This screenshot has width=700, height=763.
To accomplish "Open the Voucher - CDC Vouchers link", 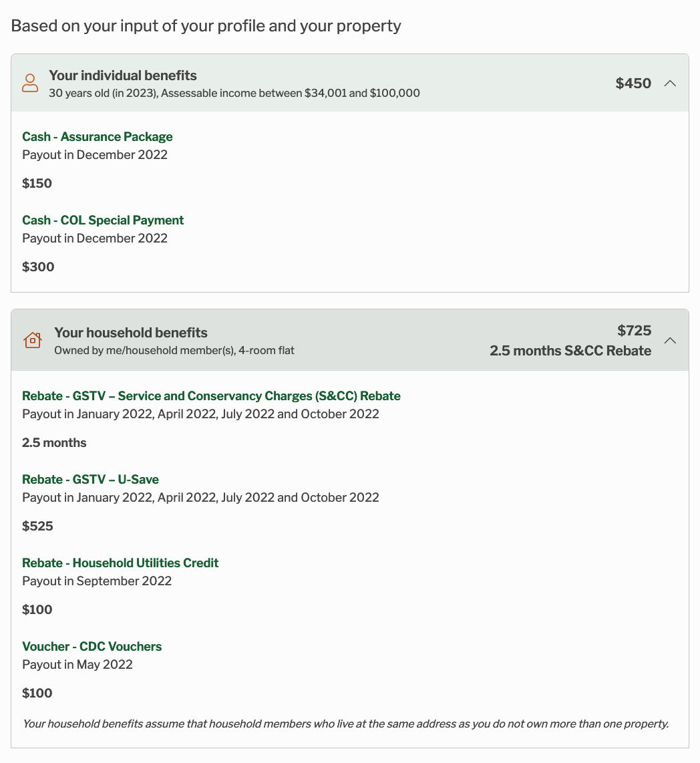I will coord(92,647).
